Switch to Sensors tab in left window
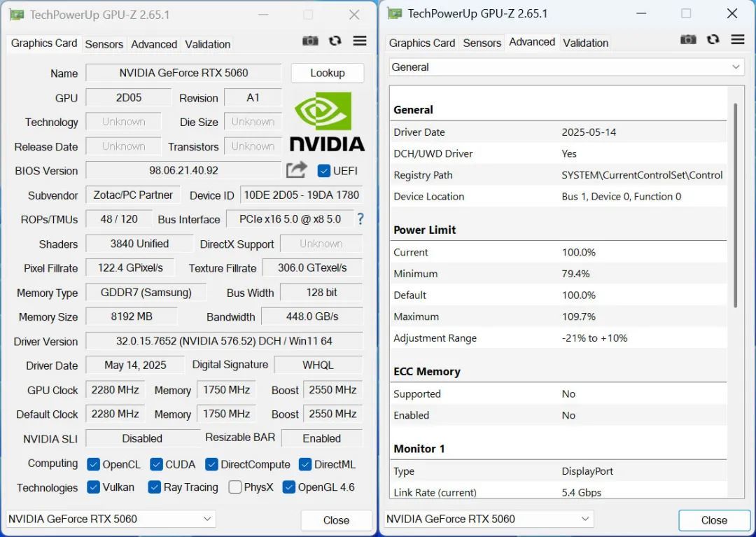Image resolution: width=756 pixels, height=537 pixels. (x=104, y=44)
